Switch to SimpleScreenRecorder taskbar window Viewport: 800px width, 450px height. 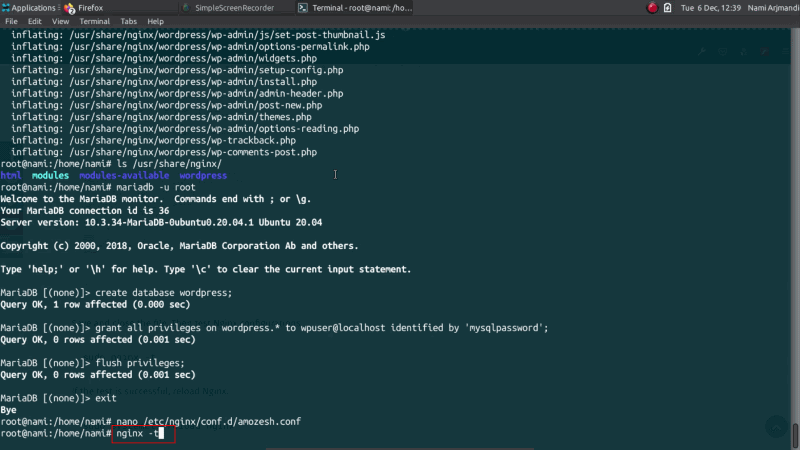229,8
